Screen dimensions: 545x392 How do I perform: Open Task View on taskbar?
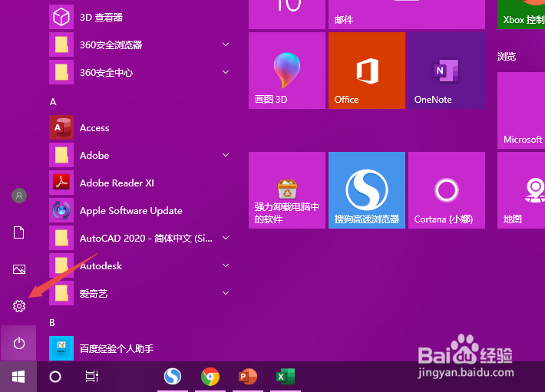point(92,377)
